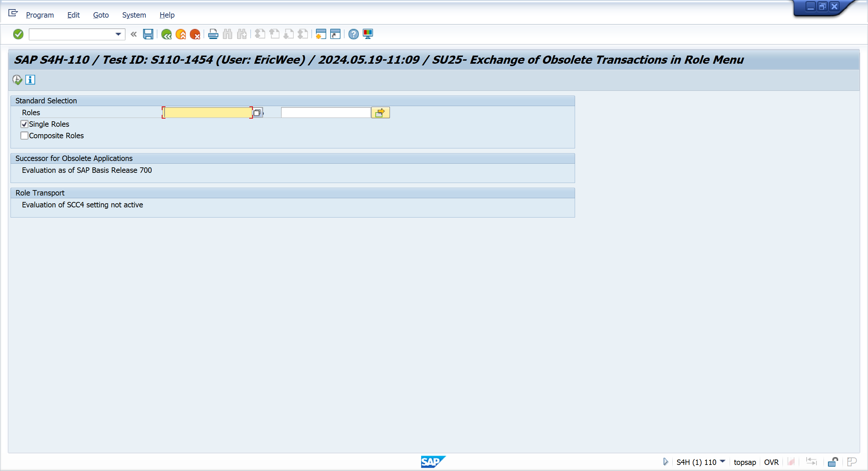Open the Program menu
The height and width of the screenshot is (471, 868).
click(40, 15)
